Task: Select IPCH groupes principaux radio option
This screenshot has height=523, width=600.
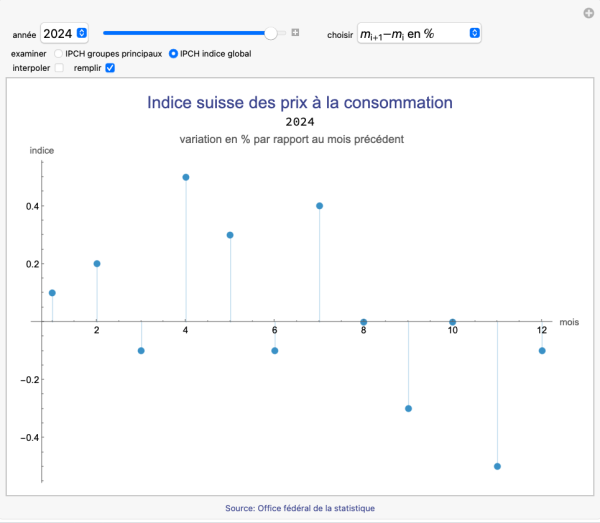Action: [59, 53]
